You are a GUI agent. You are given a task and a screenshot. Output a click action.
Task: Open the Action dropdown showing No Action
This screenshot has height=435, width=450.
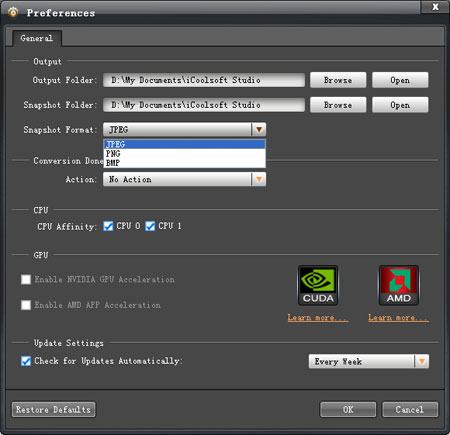184,179
